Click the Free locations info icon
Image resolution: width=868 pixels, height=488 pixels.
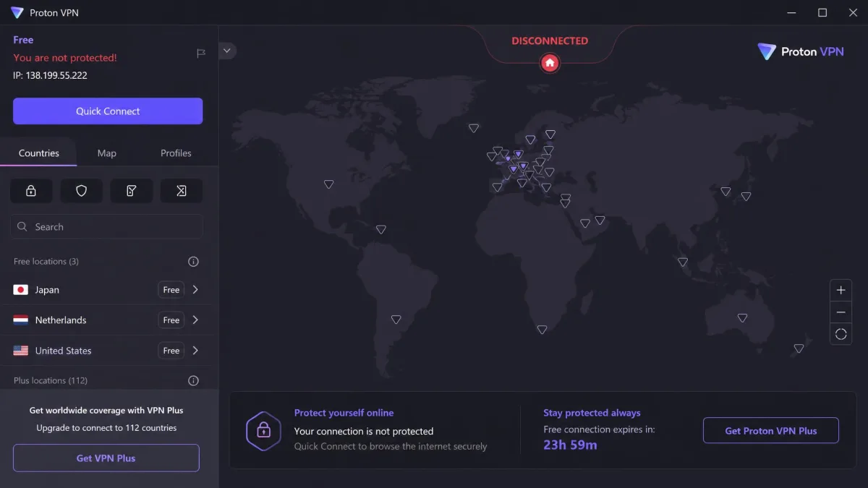[193, 262]
